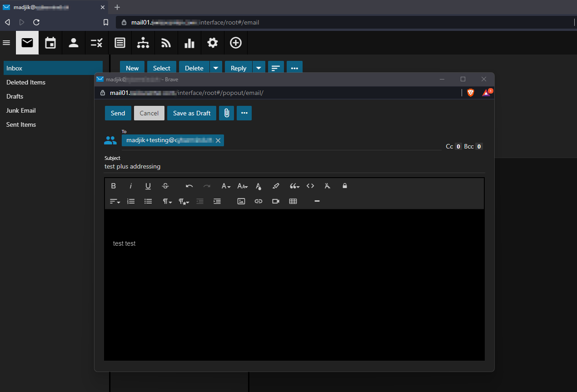Insert a table in the editor
577x392 pixels.
(x=293, y=201)
